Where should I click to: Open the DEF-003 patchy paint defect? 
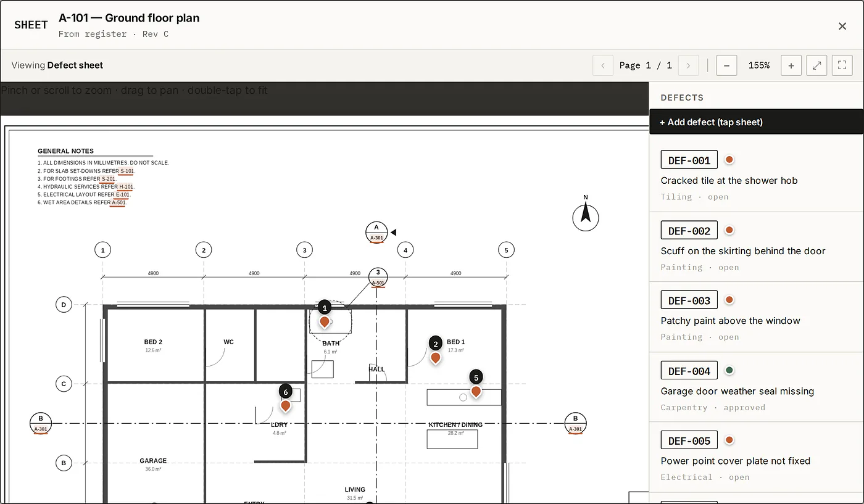tap(756, 317)
